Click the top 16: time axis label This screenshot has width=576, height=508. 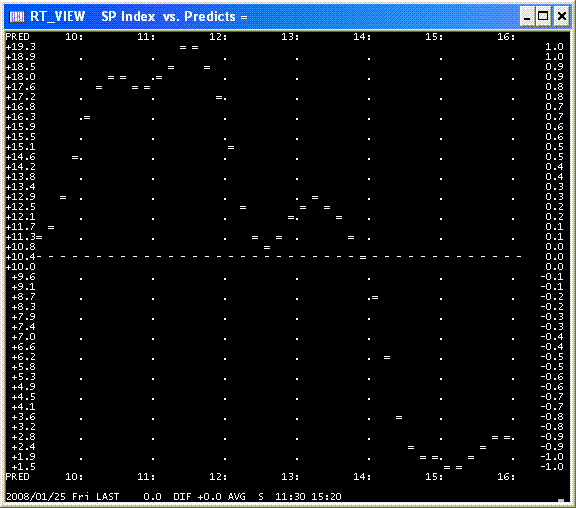506,37
